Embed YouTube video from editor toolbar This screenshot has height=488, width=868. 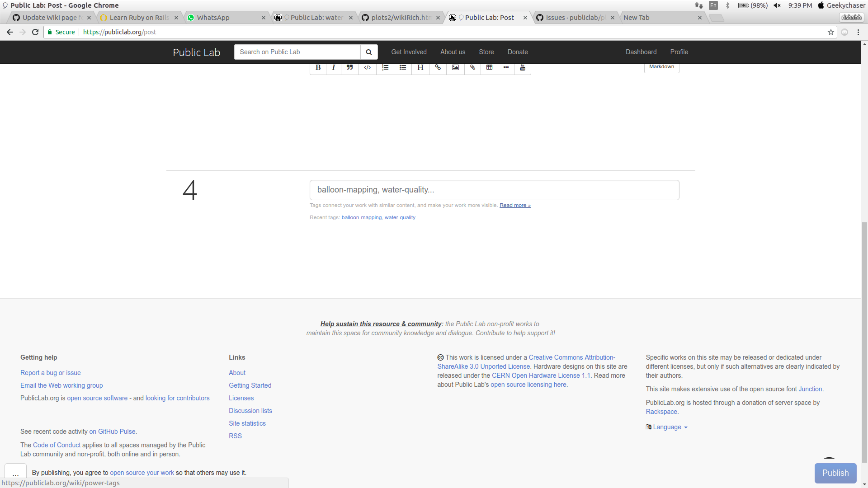click(523, 67)
